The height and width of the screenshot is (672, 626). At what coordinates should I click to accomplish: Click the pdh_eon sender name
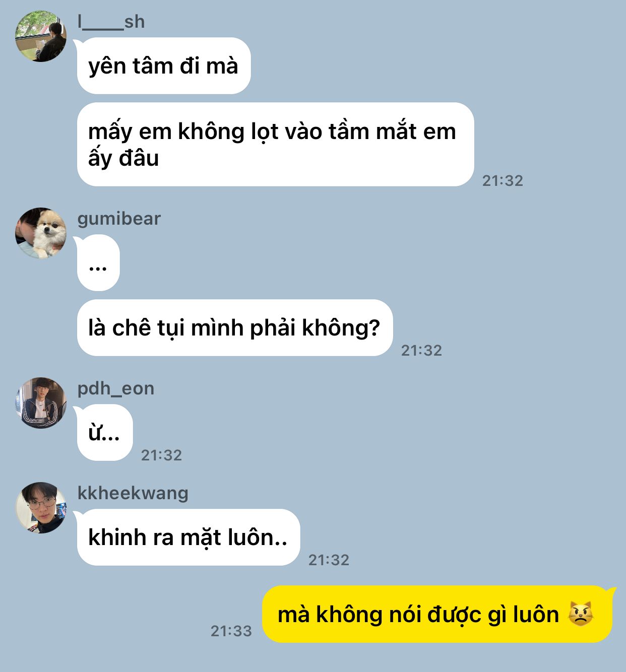[115, 388]
